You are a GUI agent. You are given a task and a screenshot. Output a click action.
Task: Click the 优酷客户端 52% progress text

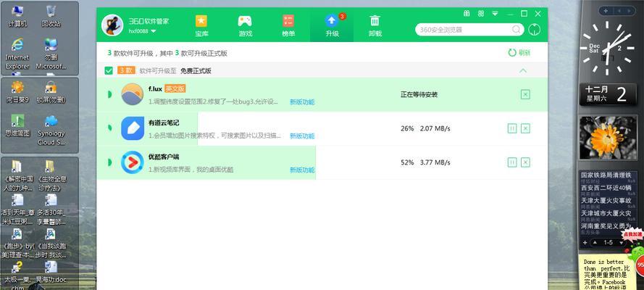tap(407, 162)
